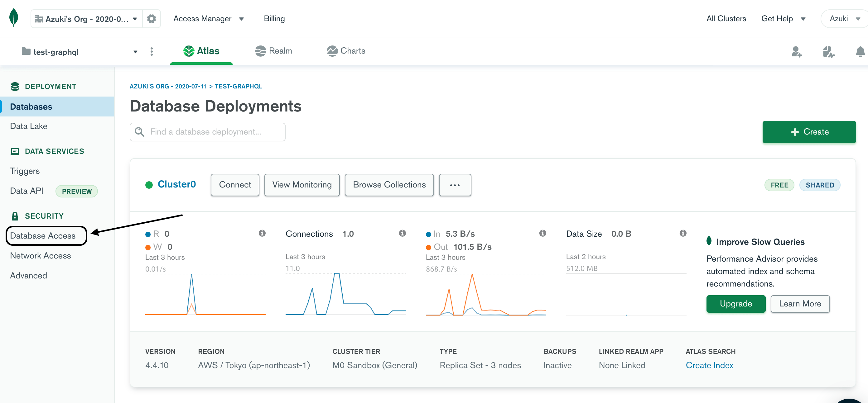This screenshot has width=868, height=403.
Task: Select Databases in the sidebar
Action: [x=57, y=107]
